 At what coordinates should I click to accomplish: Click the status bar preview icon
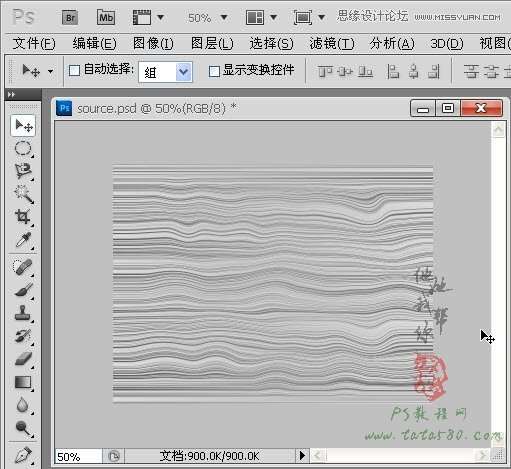[114, 456]
